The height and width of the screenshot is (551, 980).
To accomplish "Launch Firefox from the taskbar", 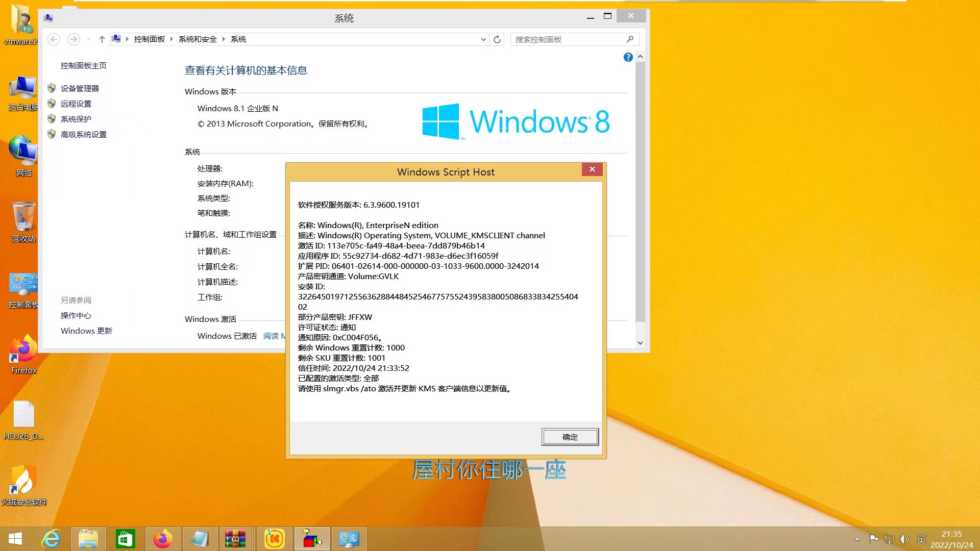I will [162, 538].
